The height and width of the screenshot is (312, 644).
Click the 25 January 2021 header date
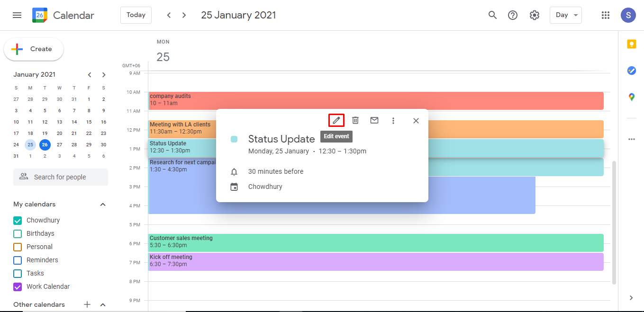tap(238, 15)
